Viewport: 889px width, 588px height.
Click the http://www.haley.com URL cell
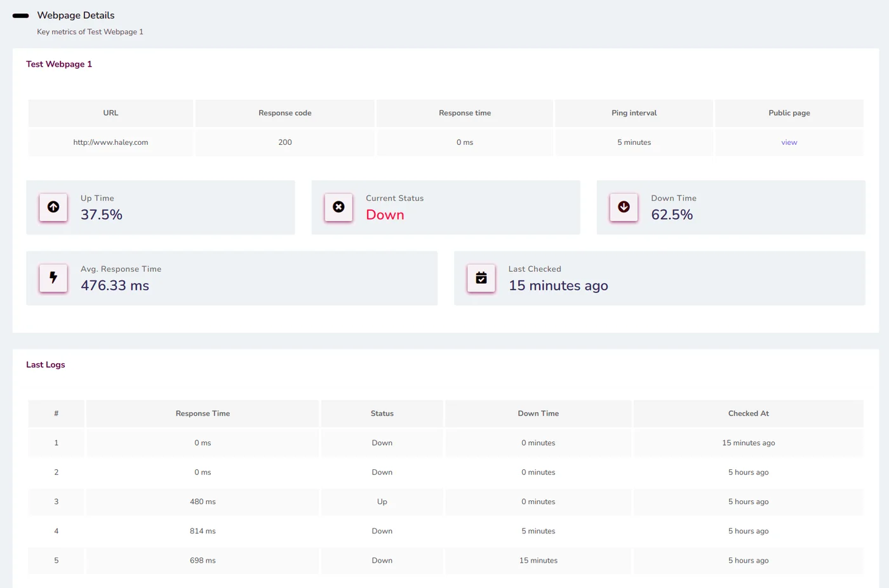click(x=110, y=142)
